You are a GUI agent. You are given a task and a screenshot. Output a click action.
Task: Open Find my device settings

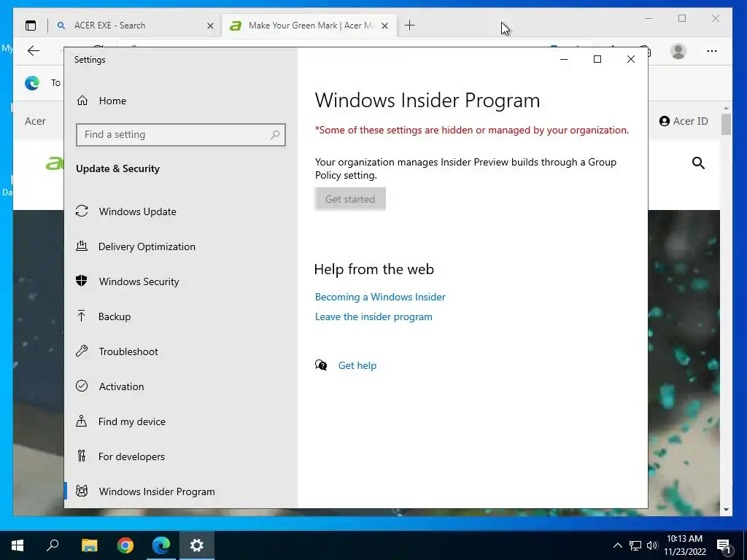pos(131,421)
